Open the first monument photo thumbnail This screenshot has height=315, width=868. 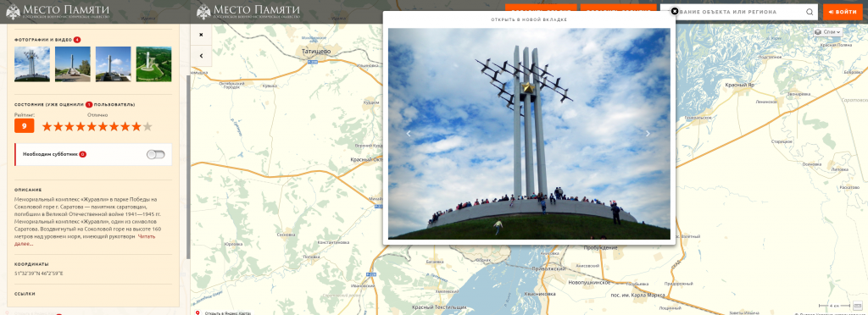click(32, 64)
